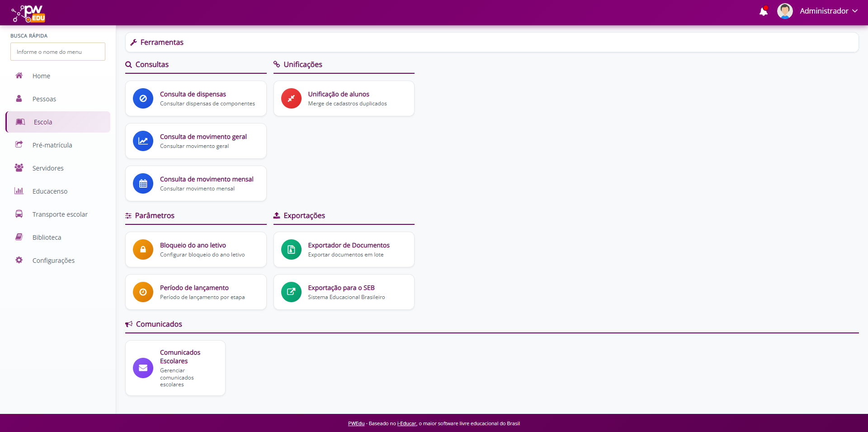Open the Unificação de alunos card
This screenshot has height=432, width=868.
tap(344, 99)
